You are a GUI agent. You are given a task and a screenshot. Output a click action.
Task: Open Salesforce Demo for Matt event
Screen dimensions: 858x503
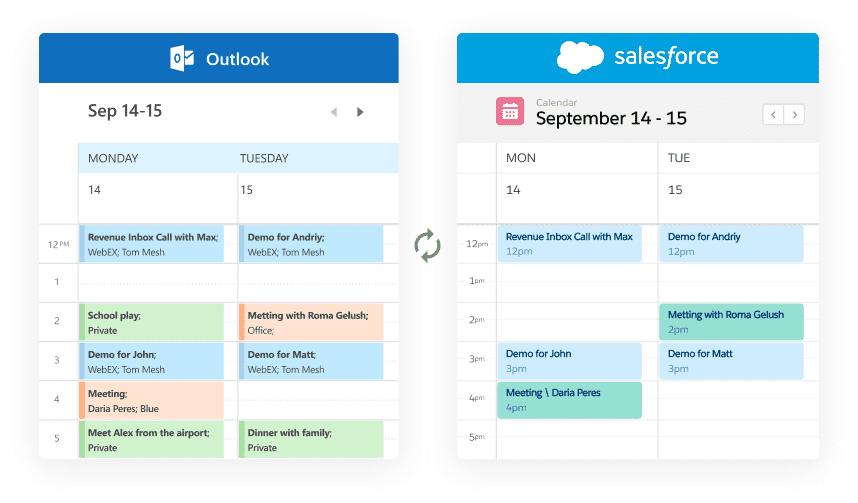732,361
